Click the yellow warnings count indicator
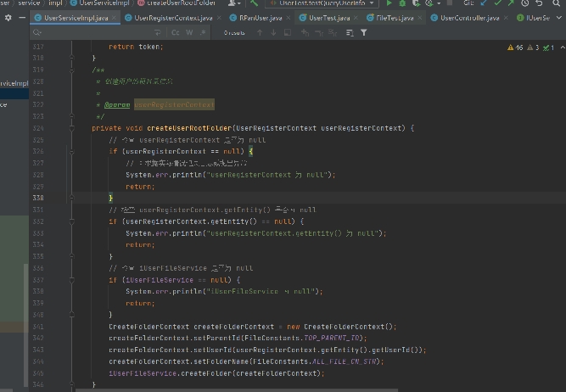 click(x=515, y=48)
